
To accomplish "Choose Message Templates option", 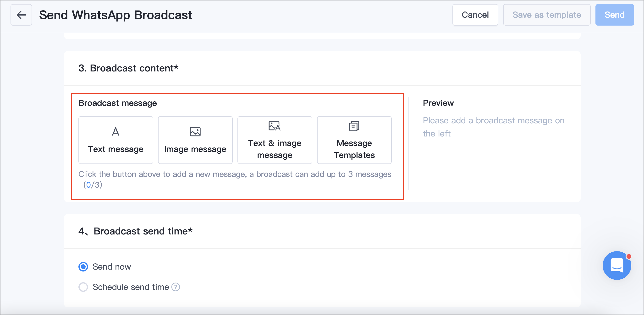I will click(x=354, y=140).
